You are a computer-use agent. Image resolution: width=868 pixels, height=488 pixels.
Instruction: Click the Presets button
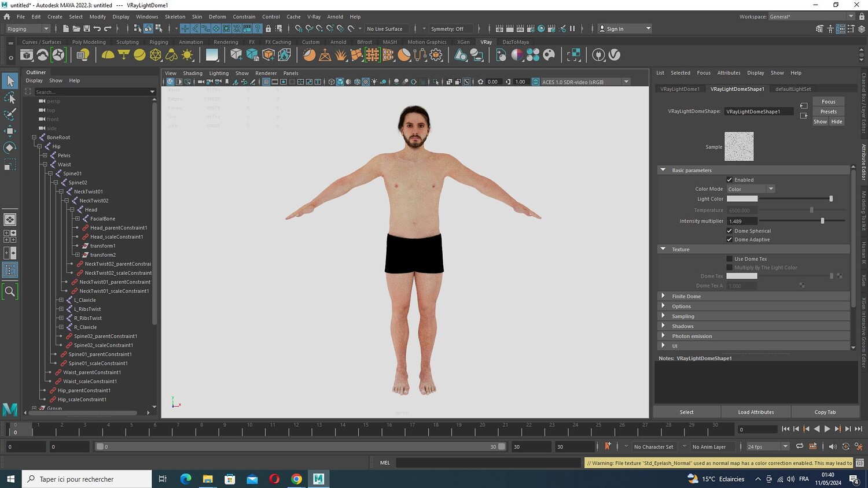click(x=828, y=112)
